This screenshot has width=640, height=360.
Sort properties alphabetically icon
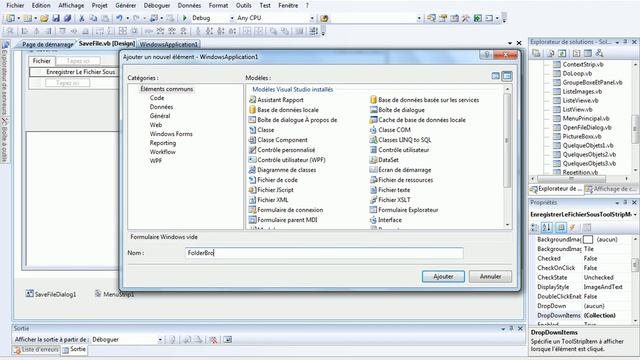point(547,228)
